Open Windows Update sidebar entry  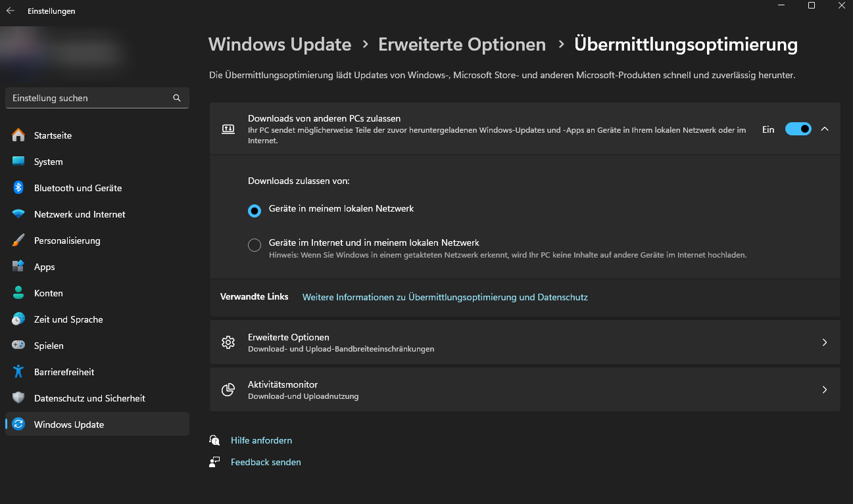click(97, 424)
